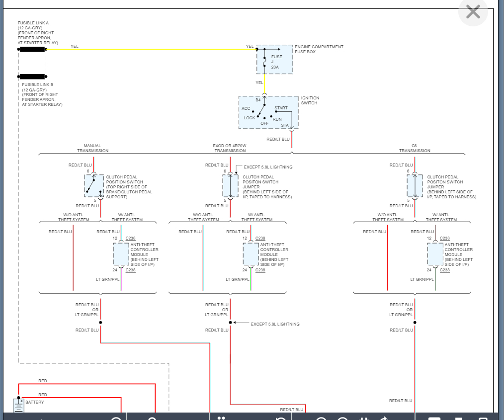
Task: Click manual transmission clutch pedal position switch symbol
Action: pos(94,186)
